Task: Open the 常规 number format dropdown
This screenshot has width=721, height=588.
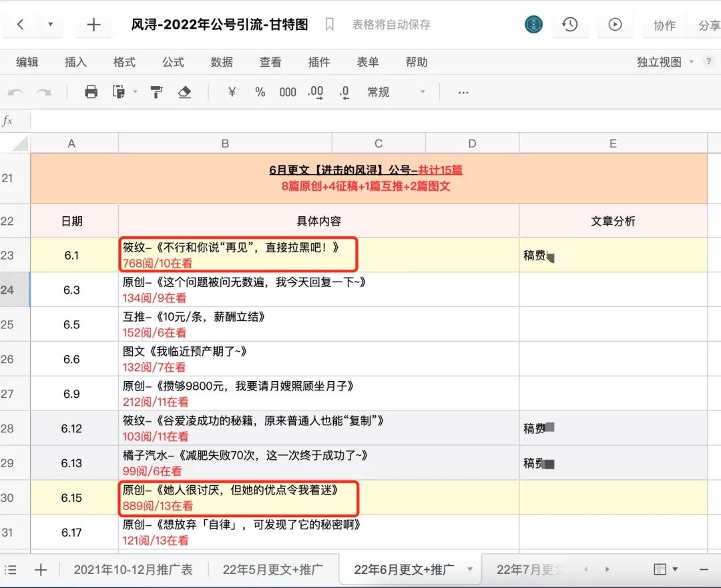Action: [387, 92]
